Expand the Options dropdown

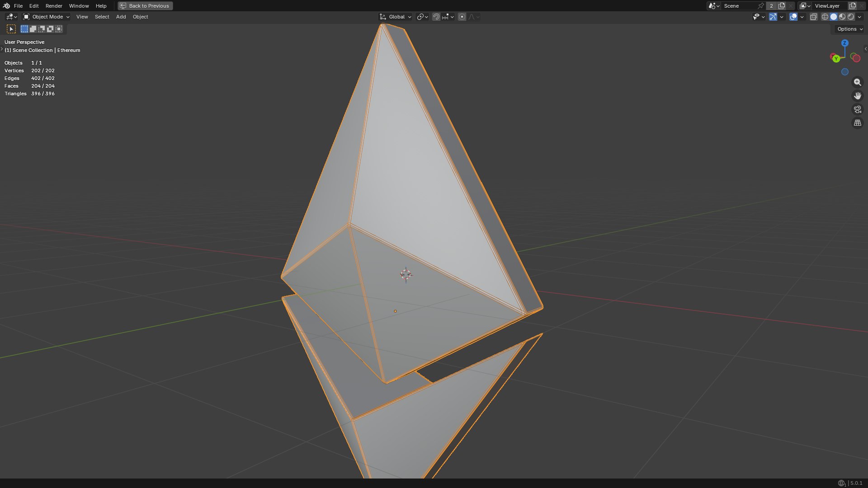pyautogui.click(x=849, y=29)
